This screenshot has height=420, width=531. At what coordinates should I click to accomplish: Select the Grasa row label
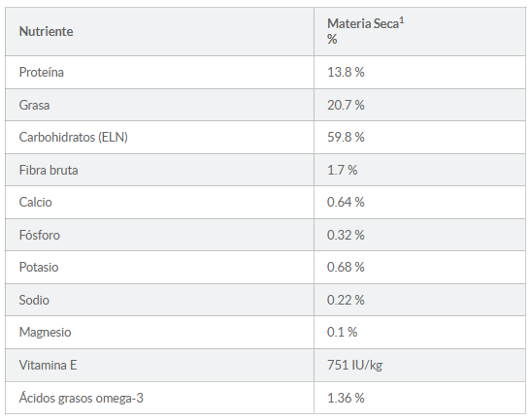click(34, 105)
